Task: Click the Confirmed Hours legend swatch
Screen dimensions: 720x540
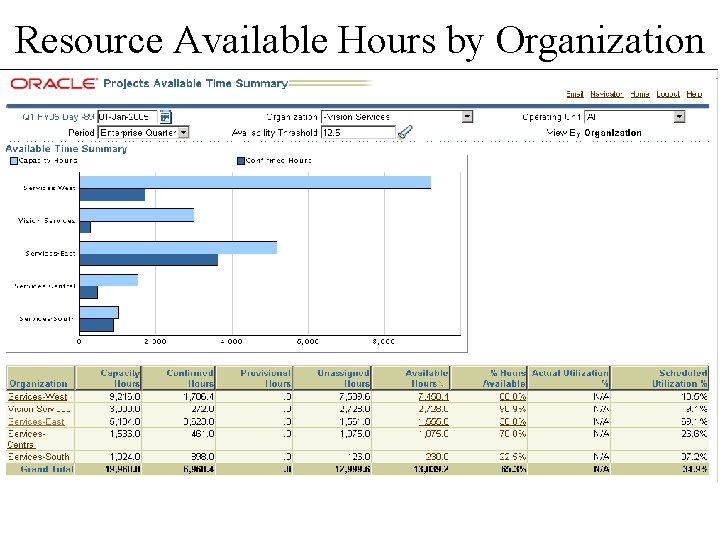Action: point(241,161)
